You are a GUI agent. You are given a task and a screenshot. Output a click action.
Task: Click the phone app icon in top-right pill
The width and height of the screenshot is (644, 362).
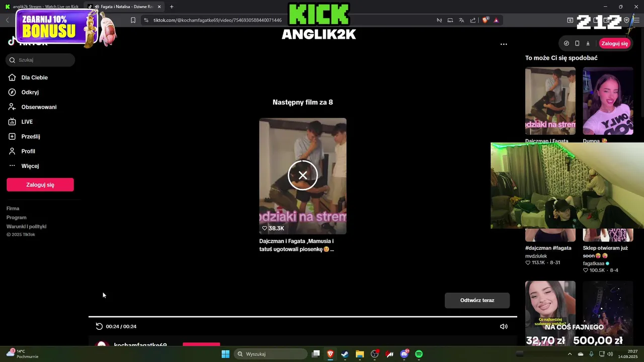pyautogui.click(x=577, y=43)
